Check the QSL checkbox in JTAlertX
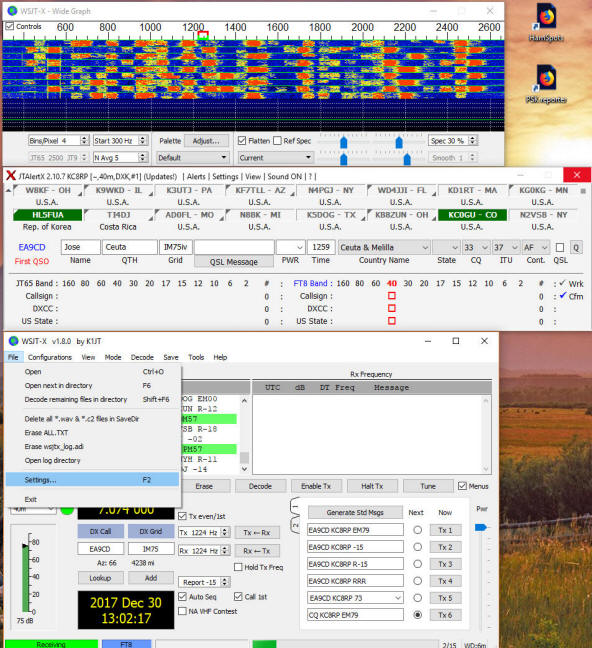This screenshot has width=592, height=648. tap(560, 247)
